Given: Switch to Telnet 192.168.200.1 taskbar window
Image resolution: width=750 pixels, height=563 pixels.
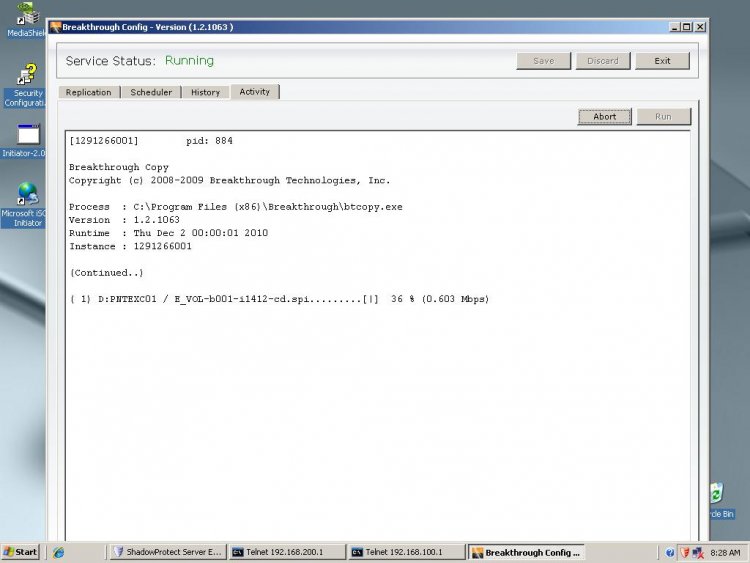Looking at the screenshot, I should (x=287, y=552).
